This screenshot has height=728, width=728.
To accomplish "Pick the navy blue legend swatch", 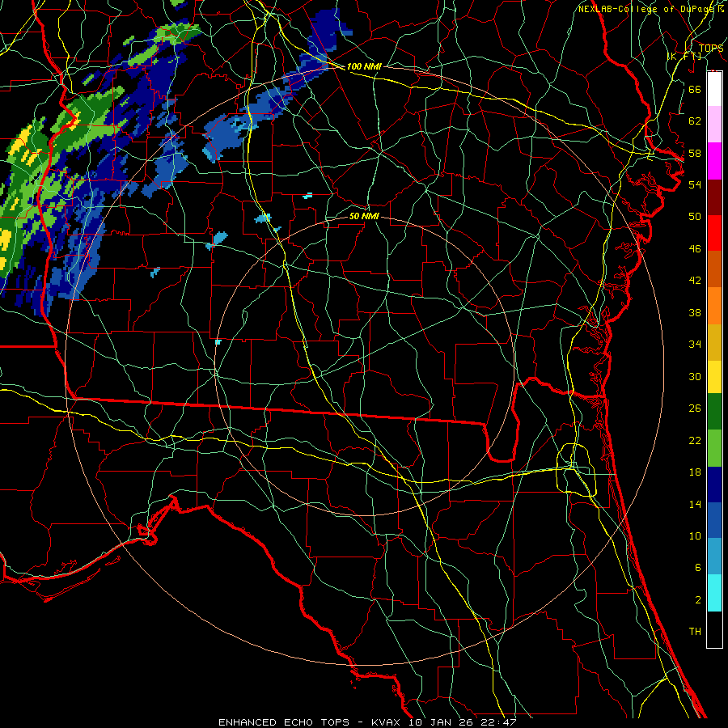I will click(714, 485).
